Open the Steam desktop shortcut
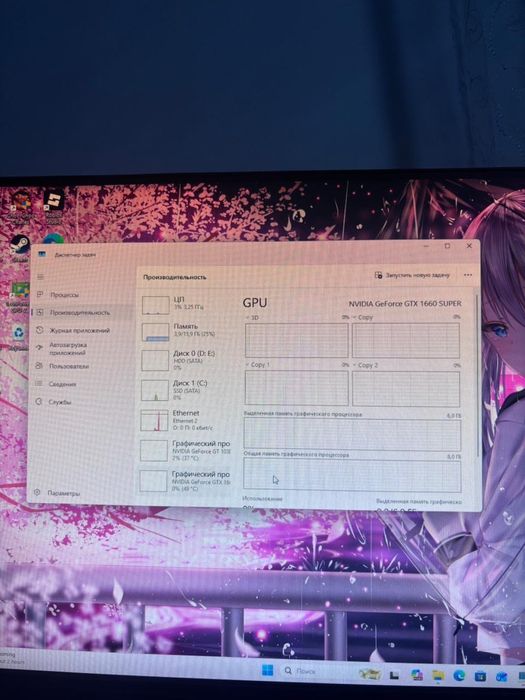This screenshot has height=700, width=525. 20,247
